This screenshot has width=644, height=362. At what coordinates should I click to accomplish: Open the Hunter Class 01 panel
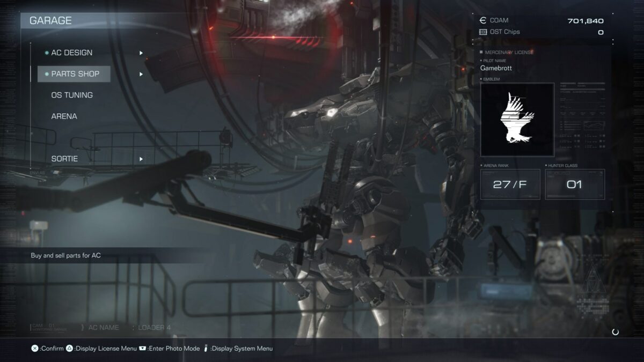pos(575,184)
